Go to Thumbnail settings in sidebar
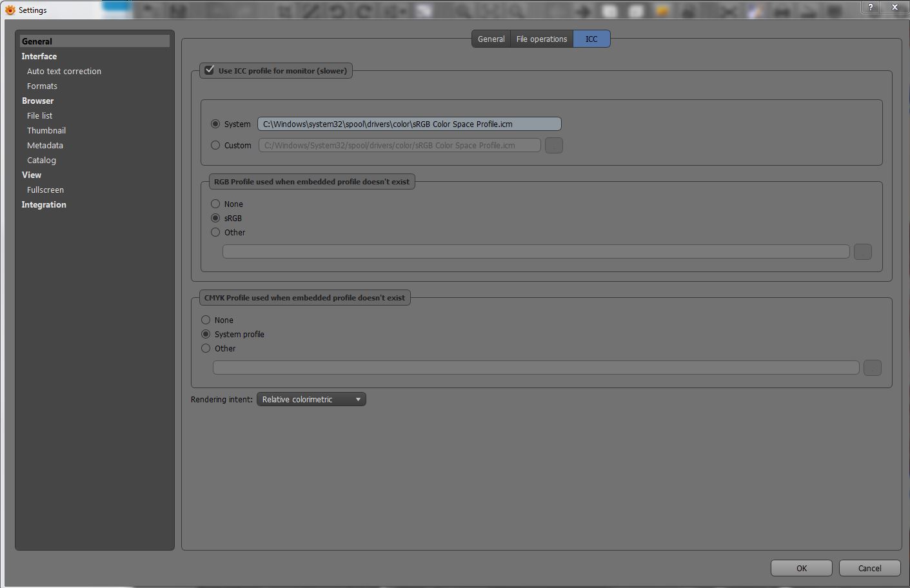 point(46,131)
